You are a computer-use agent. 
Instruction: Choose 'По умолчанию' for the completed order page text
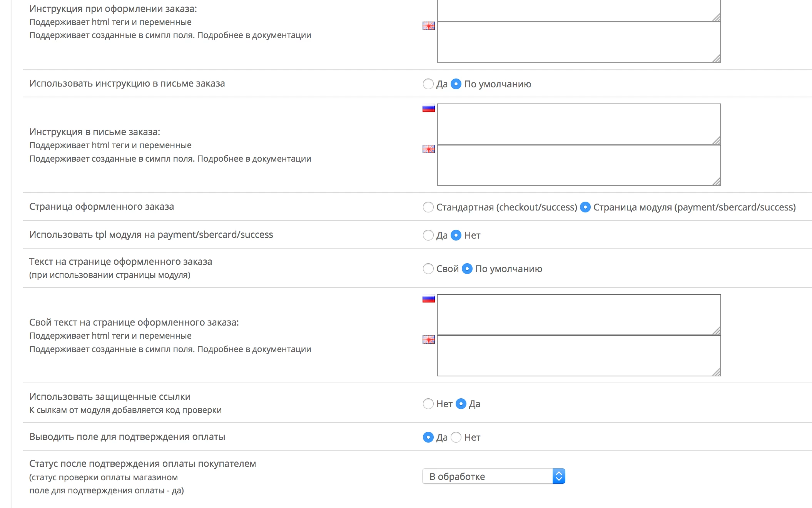[x=467, y=269]
